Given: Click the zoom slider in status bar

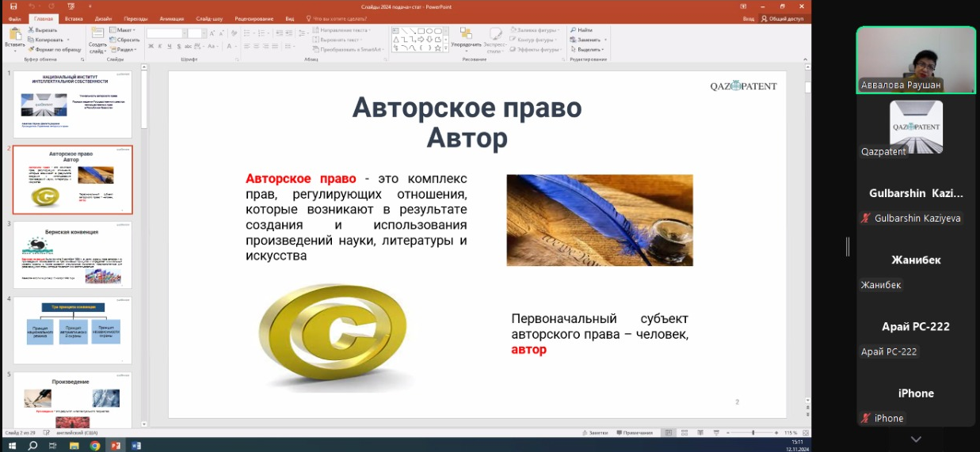Looking at the screenshot, I should [x=753, y=433].
